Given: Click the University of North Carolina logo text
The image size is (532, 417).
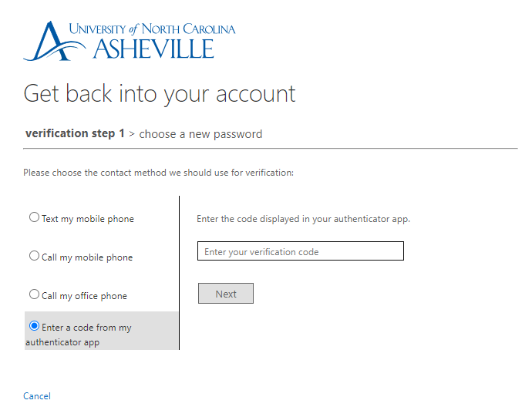Looking at the screenshot, I should click(152, 29).
